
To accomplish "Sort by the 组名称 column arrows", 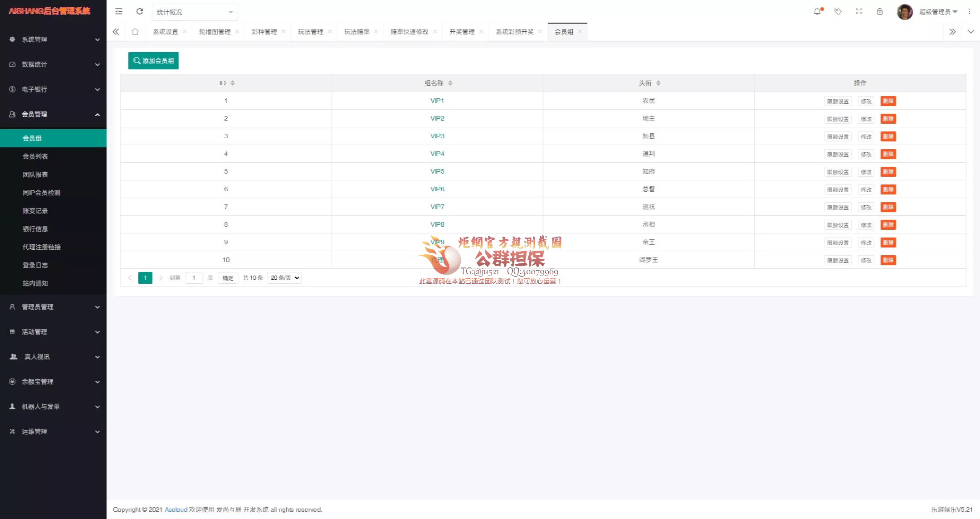I will coord(450,83).
